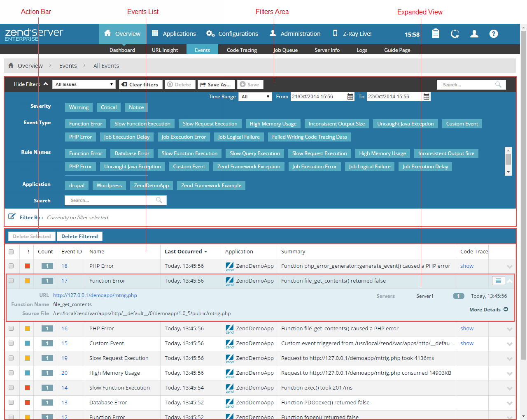The image size is (527, 420).
Task: Open the Configurations menu
Action: pyautogui.click(x=232, y=34)
